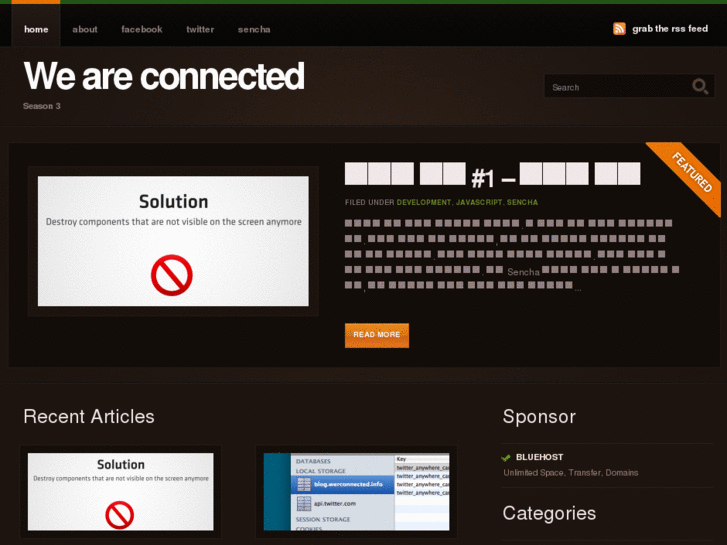Click the FILED UNDER label

pos(370,202)
